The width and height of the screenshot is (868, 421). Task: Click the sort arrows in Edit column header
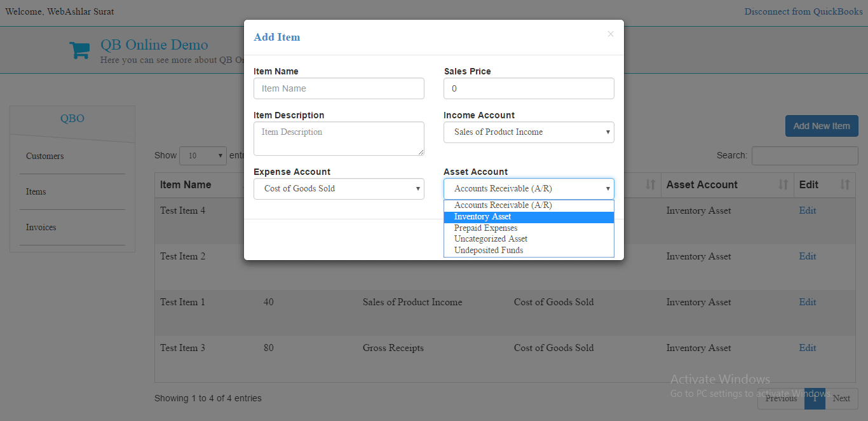click(844, 184)
